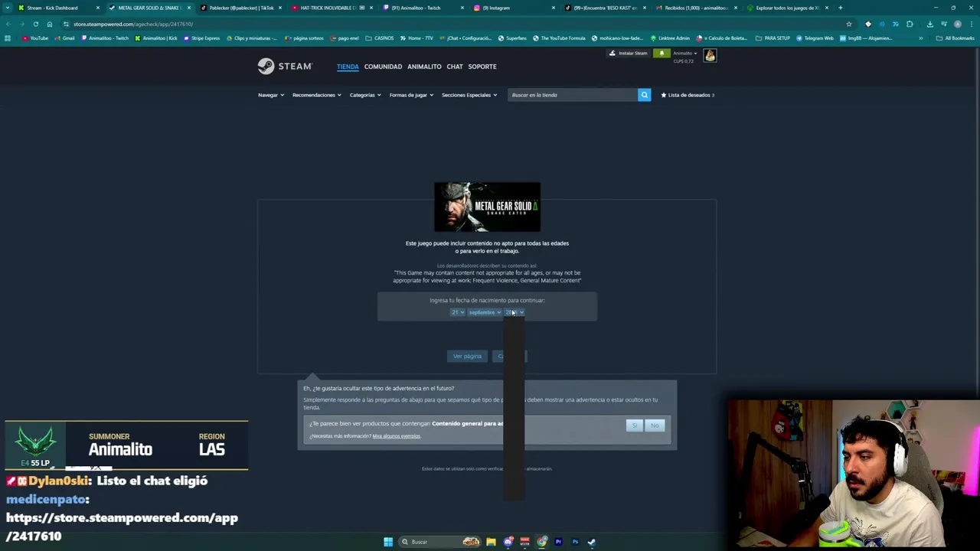Expand the Recomendaciones dropdown
The height and width of the screenshot is (551, 980).
click(316, 95)
